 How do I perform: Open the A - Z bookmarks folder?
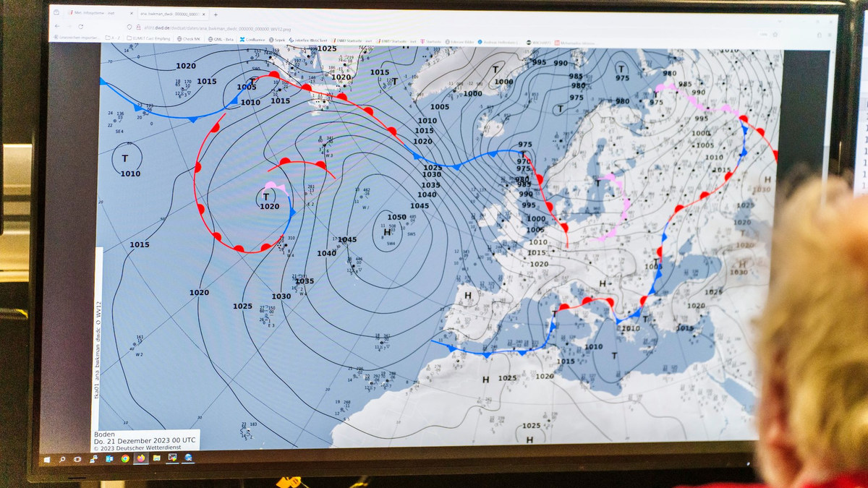[x=114, y=38]
